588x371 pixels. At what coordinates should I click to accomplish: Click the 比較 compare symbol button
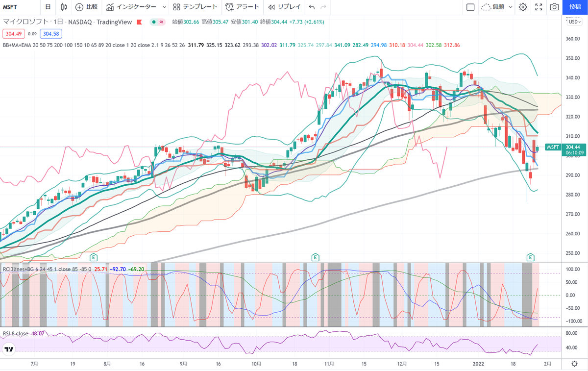coord(87,7)
